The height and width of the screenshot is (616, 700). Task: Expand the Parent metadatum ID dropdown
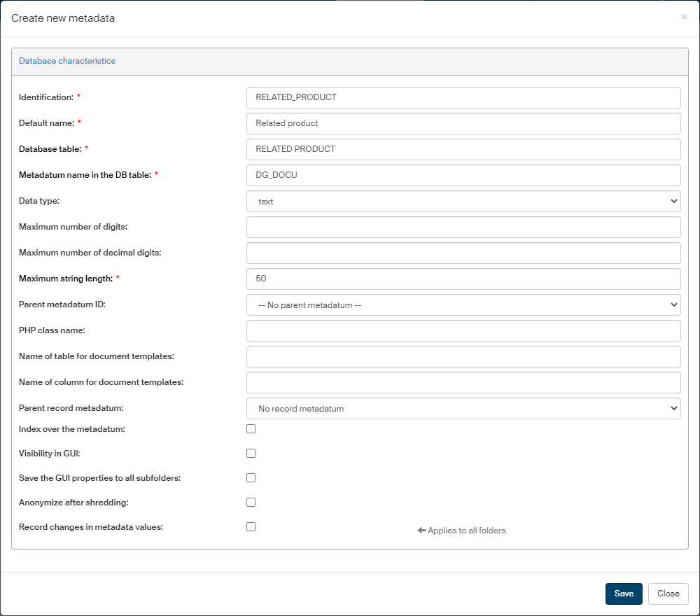click(463, 304)
